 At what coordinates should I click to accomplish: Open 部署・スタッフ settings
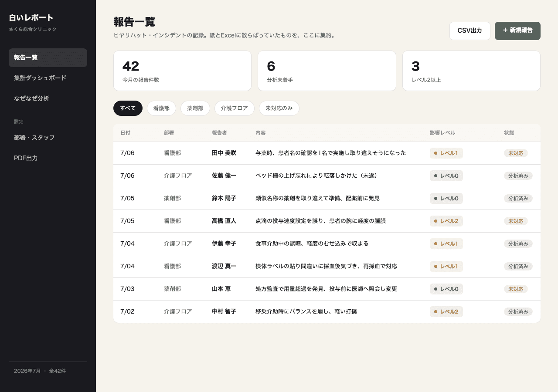[48, 138]
